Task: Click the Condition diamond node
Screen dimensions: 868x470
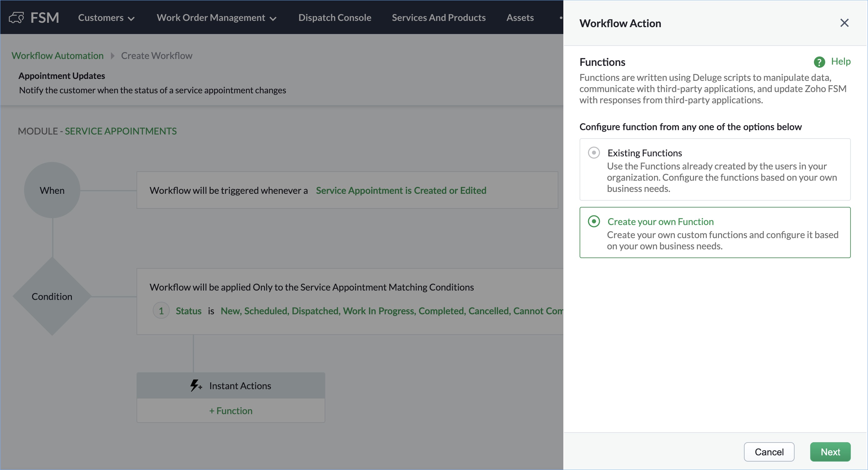Action: click(52, 296)
